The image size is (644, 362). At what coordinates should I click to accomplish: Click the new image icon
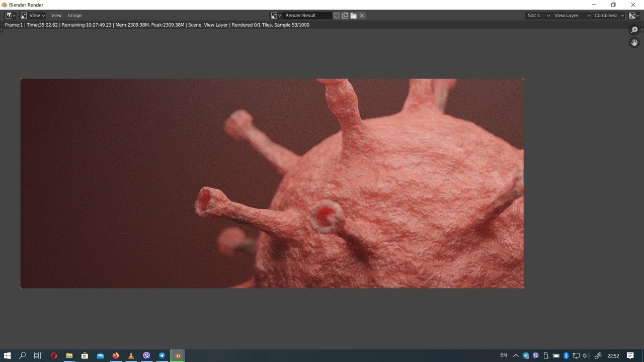point(345,16)
